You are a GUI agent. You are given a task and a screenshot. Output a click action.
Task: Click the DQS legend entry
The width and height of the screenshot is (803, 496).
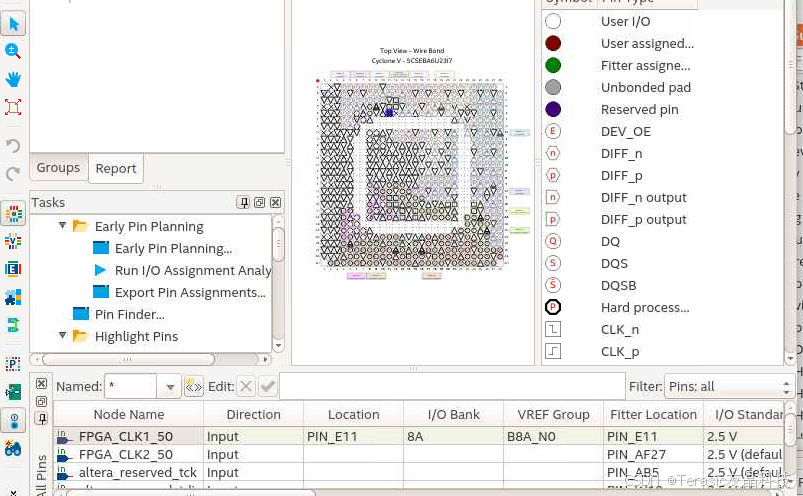point(614,263)
